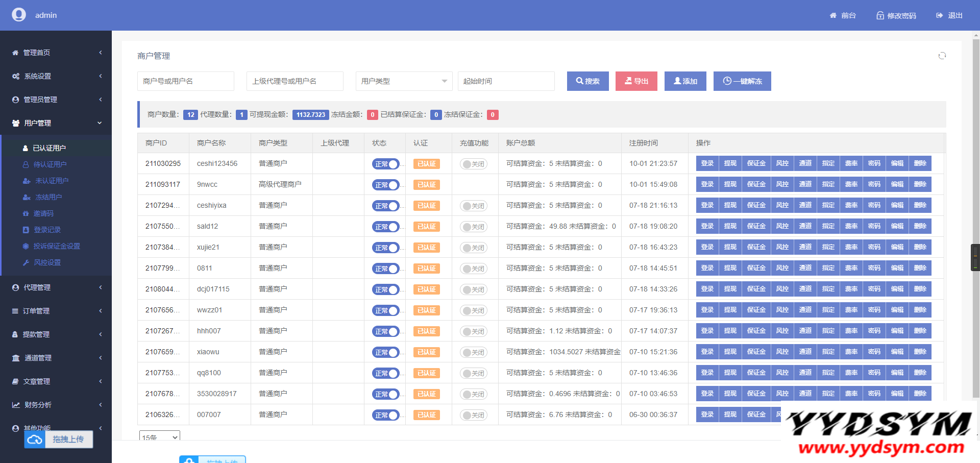The image size is (980, 463).
Task: Click the home icon labeled 前台
Action: (x=833, y=16)
